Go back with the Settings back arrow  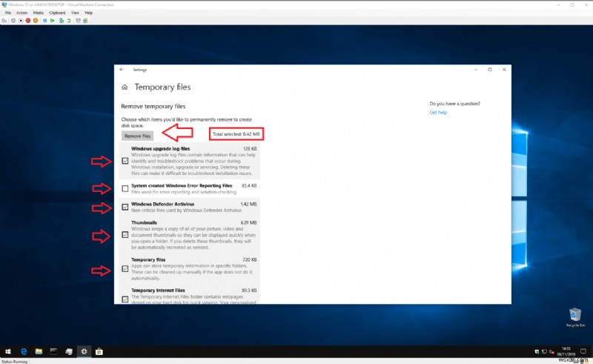122,70
